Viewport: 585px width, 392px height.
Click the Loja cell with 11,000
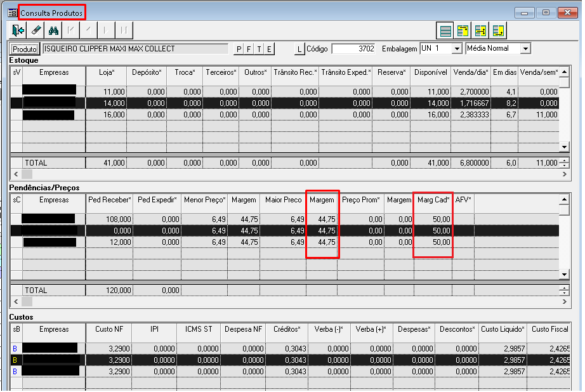pyautogui.click(x=107, y=92)
